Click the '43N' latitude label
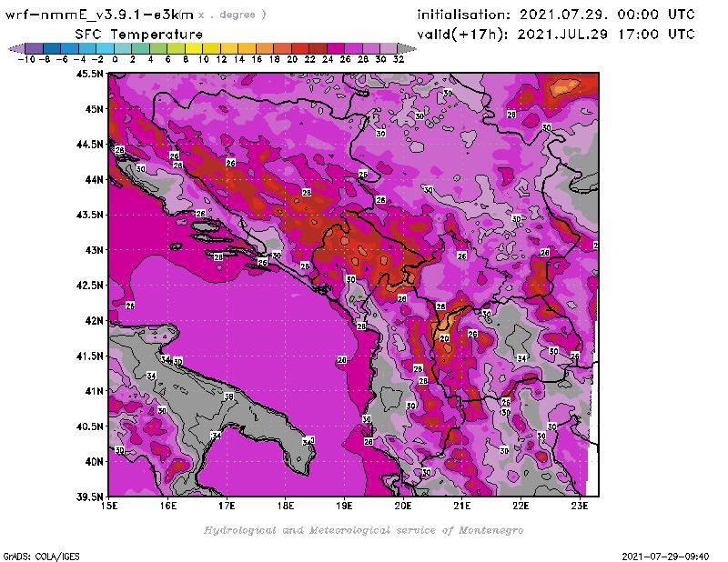Screen dimensions: 728x562 94,250
